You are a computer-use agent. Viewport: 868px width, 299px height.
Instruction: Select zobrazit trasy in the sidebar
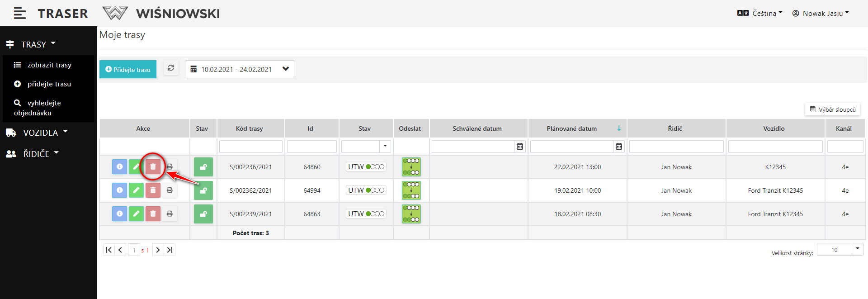49,65
